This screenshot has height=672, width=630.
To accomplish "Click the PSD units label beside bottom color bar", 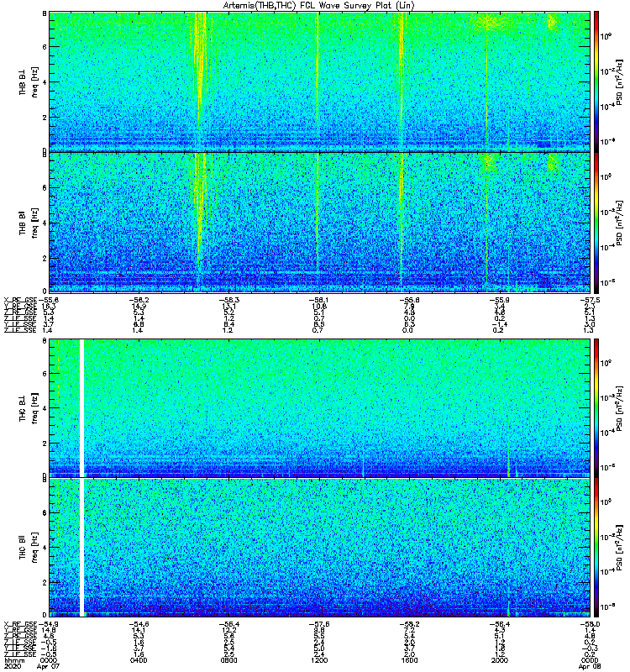I will [620, 549].
